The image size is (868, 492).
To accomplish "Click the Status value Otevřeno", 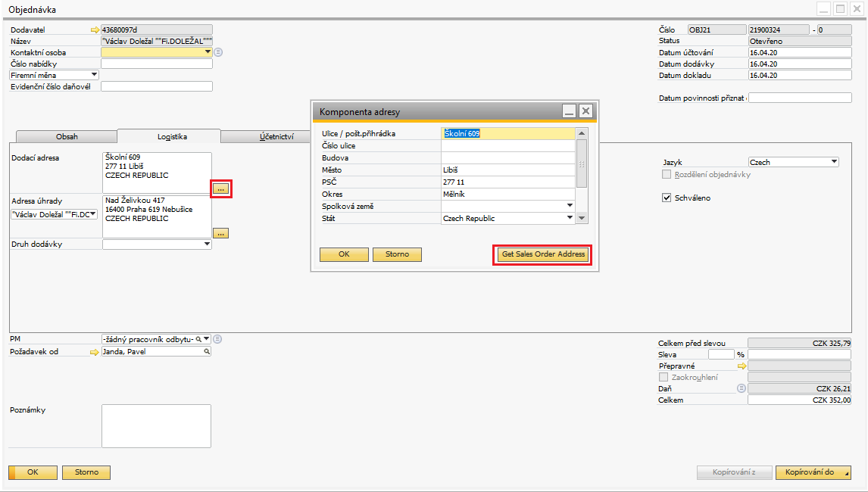I will [800, 41].
